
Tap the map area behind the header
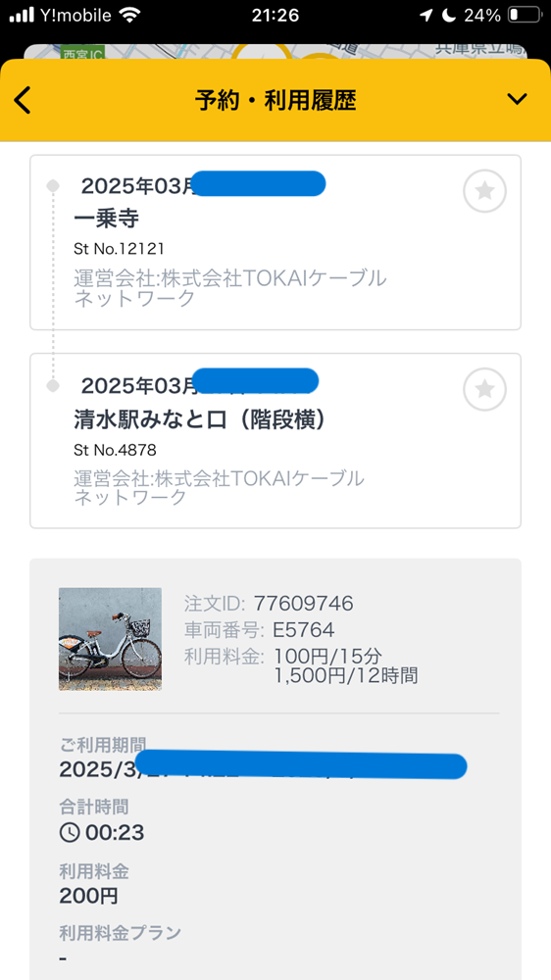(x=275, y=52)
